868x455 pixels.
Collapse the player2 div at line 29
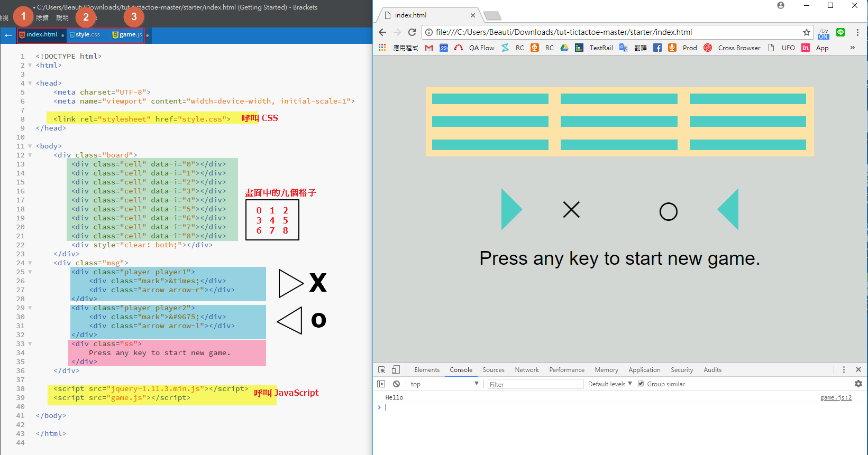30,308
